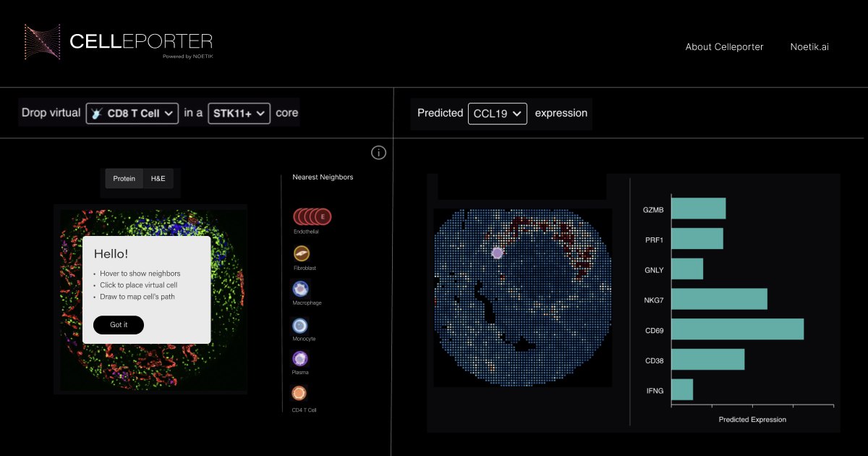This screenshot has width=868, height=456.
Task: Dismiss the Hello dialog with Got it
Action: [119, 325]
